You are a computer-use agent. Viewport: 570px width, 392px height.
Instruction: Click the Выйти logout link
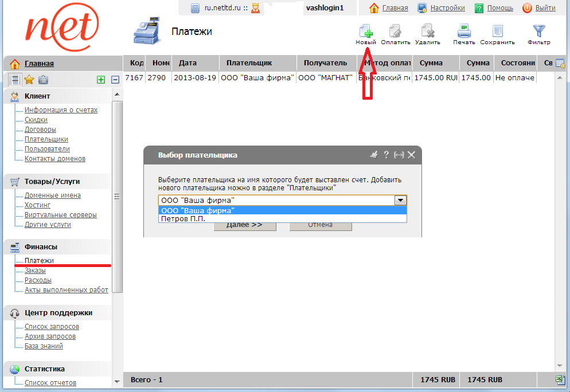click(x=545, y=8)
